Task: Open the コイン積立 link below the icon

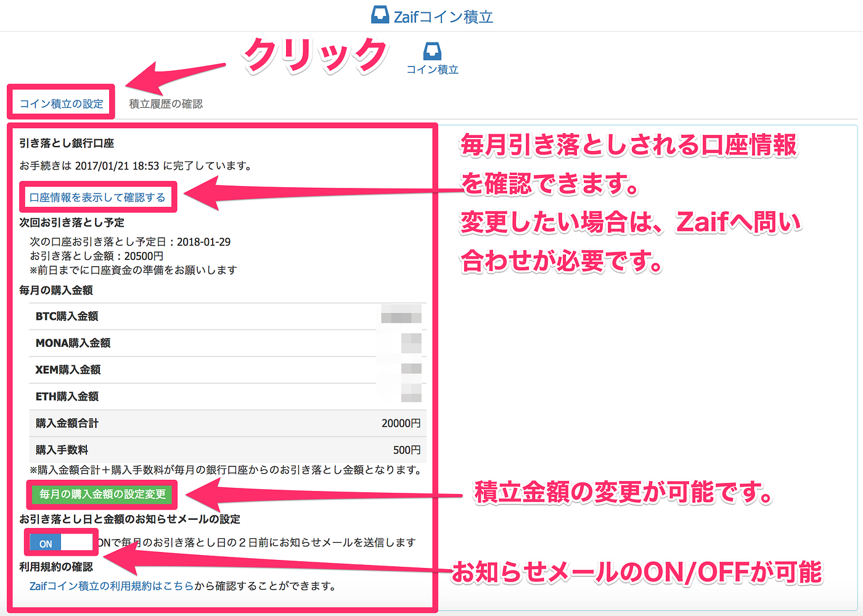Action: 432,70
